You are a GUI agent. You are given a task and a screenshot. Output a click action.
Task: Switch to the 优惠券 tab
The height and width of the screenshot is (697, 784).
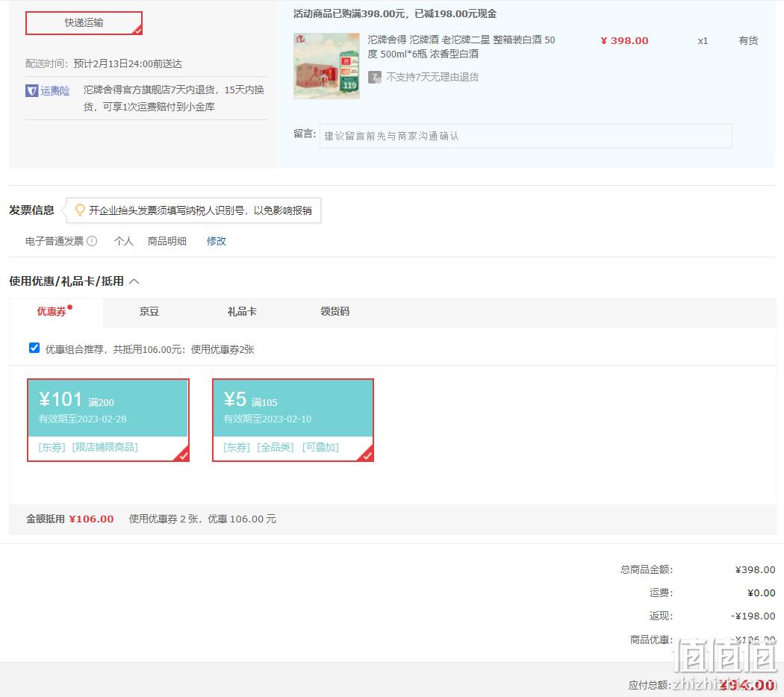point(55,311)
